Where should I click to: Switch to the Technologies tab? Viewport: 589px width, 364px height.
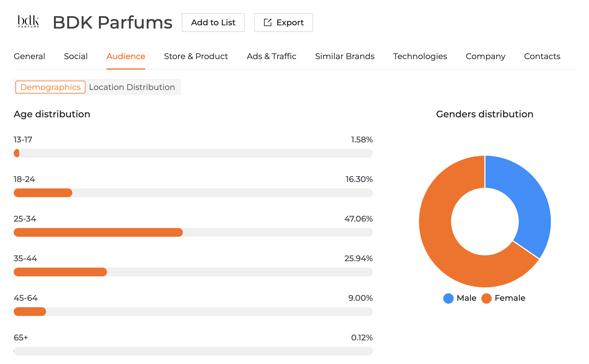pos(420,56)
